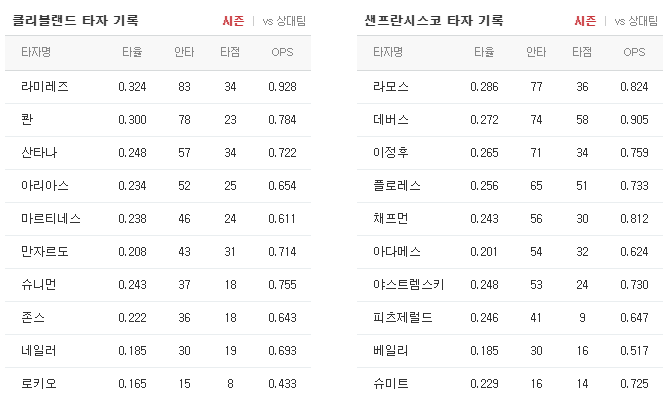Image resolution: width=667 pixels, height=399 pixels.
Task: Open batter 로키오 at the bottom
Action: coord(39,384)
